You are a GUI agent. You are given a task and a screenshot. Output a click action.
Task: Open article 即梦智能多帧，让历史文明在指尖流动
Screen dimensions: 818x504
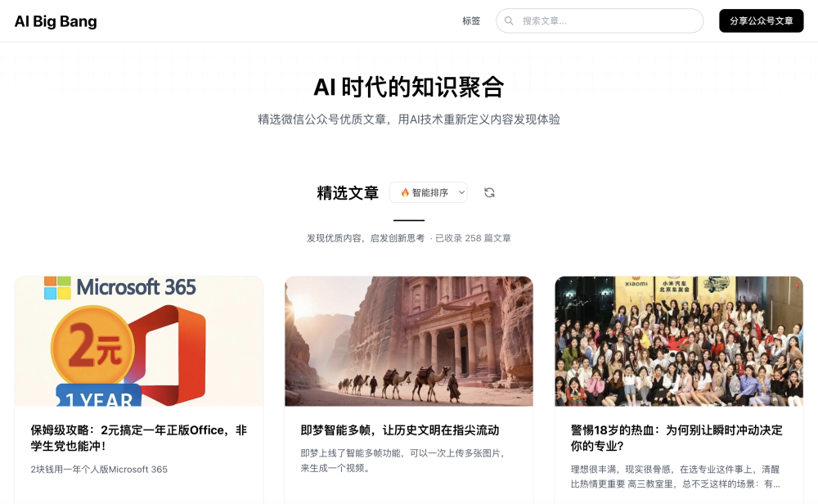[400, 430]
